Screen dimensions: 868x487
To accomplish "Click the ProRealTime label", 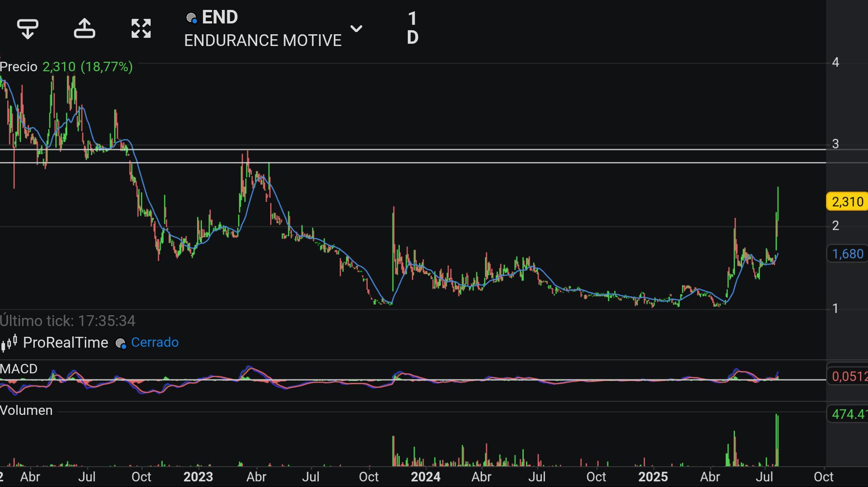I will click(x=65, y=343).
